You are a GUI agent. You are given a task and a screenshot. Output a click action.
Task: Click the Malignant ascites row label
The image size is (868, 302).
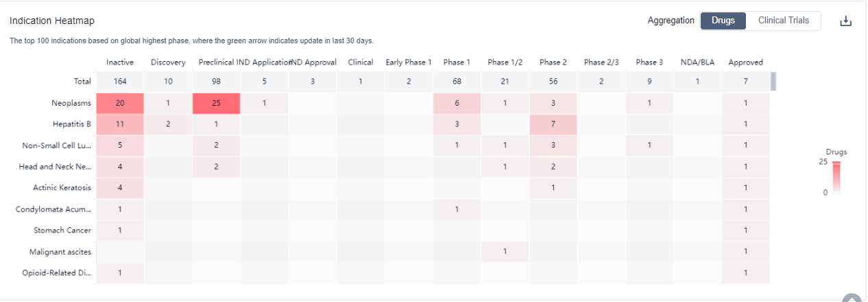coord(60,252)
